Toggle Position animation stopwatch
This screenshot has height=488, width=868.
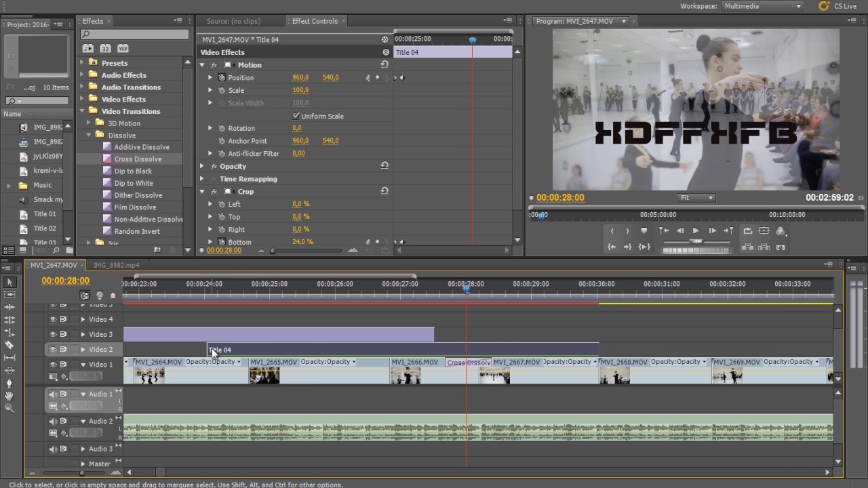coord(221,77)
